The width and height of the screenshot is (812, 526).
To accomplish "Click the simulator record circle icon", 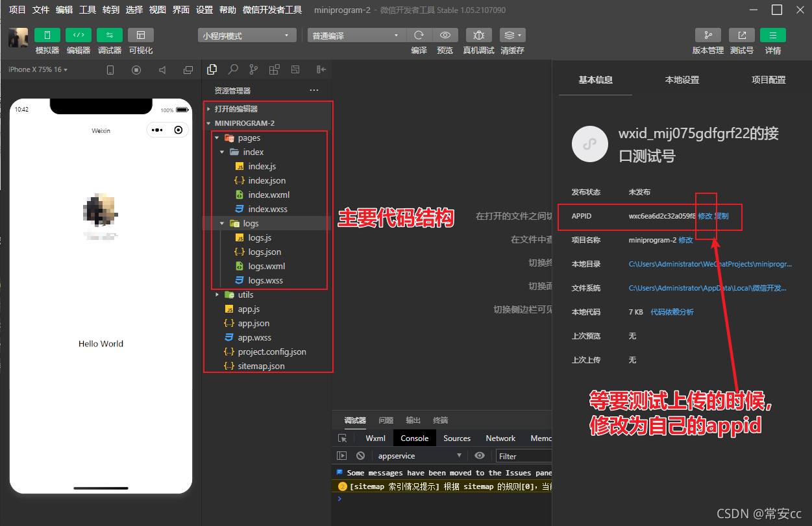I will [x=136, y=70].
